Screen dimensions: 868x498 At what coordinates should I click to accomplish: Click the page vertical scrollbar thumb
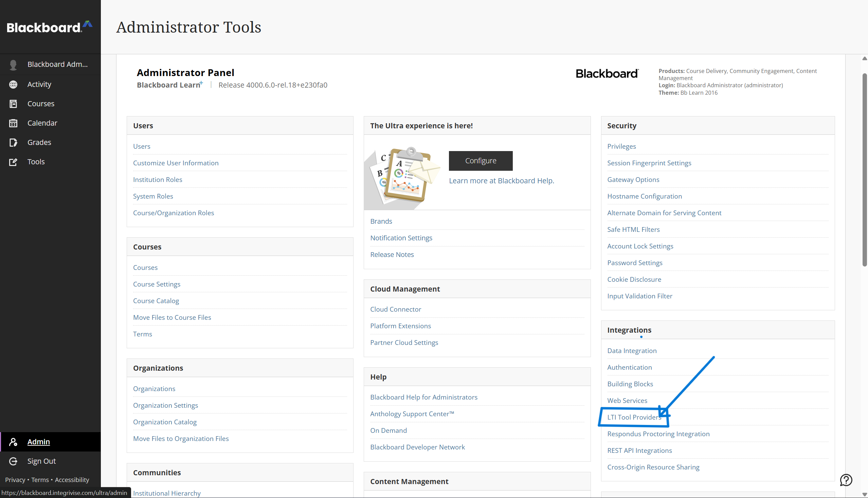(x=864, y=170)
